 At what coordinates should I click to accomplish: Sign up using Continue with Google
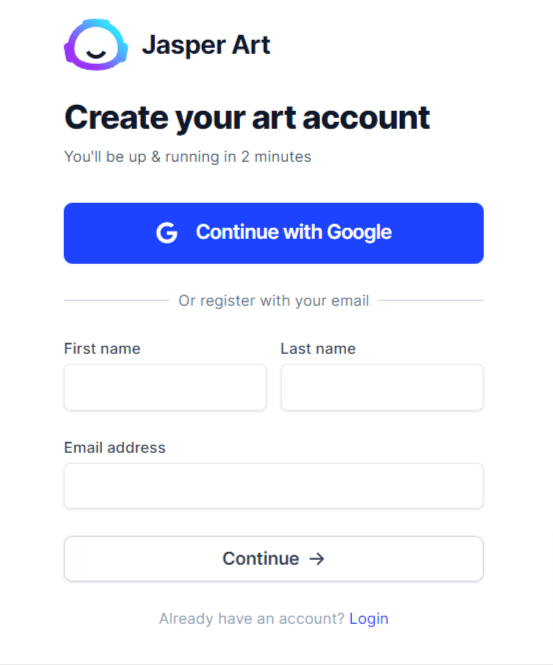tap(274, 233)
